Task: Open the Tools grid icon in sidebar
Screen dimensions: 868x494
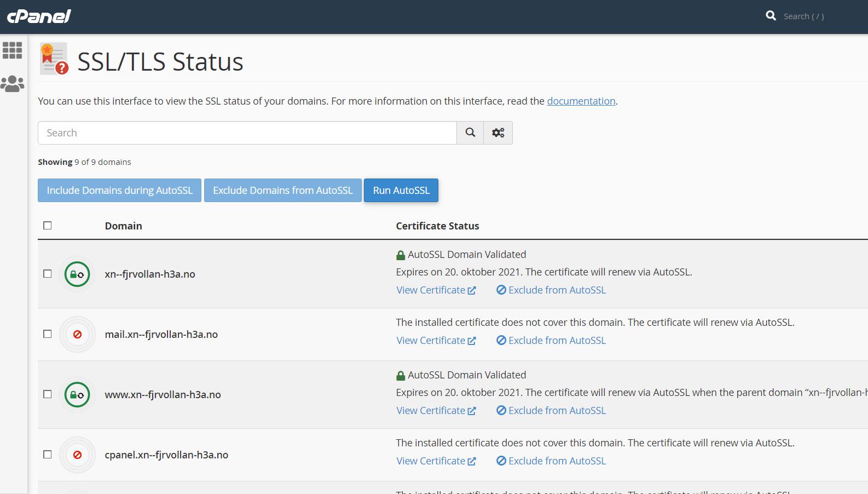Action: point(12,50)
